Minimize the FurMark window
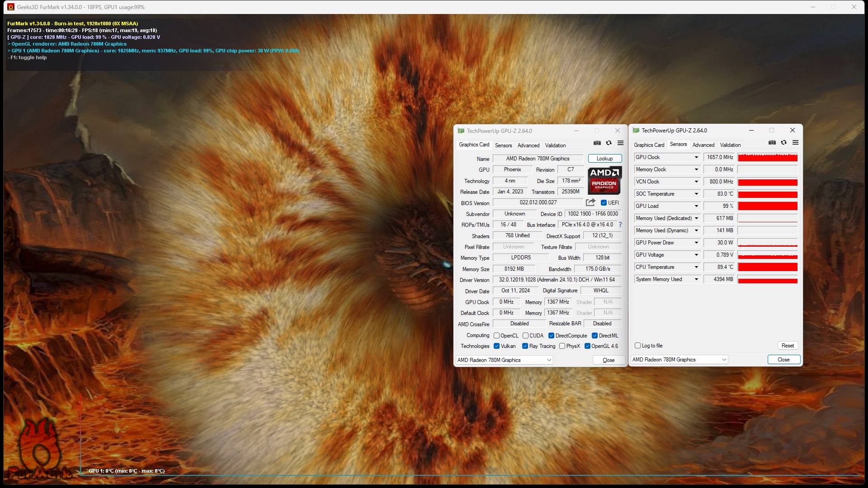 click(813, 7)
